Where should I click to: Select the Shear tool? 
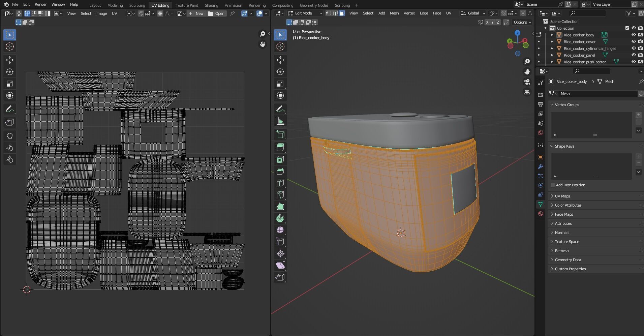(280, 266)
